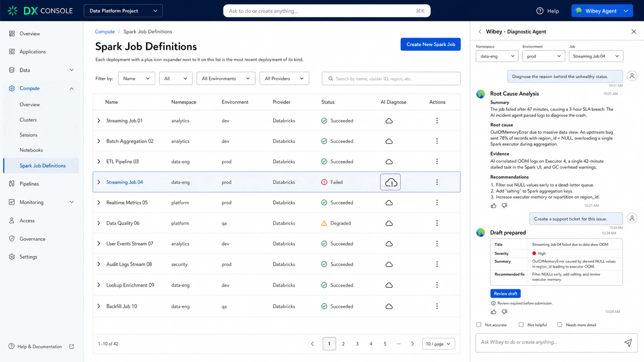644x362 pixels.
Task: Click the Ask to do or create anything search bar
Action: click(x=327, y=11)
